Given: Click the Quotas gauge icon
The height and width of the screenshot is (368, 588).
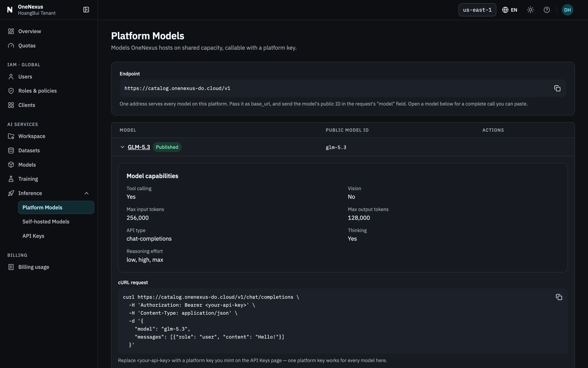Looking at the screenshot, I should click(11, 46).
